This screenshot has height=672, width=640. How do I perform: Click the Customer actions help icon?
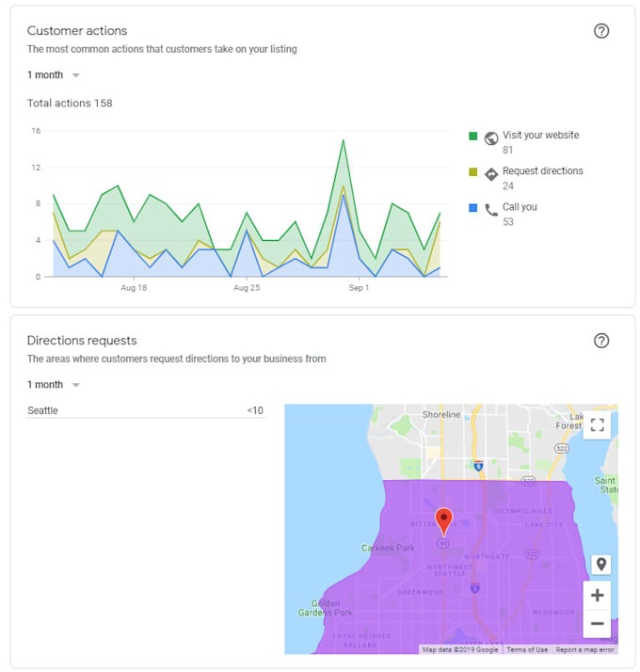(x=601, y=31)
